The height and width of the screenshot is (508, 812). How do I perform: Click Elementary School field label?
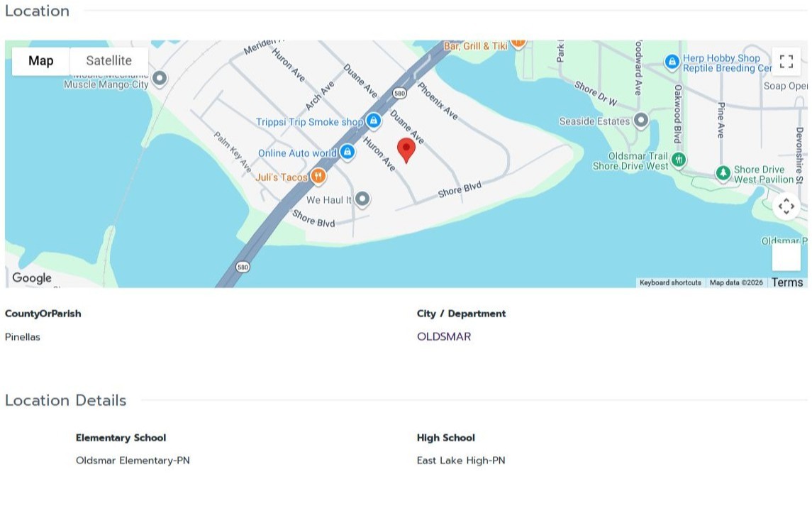tap(121, 438)
